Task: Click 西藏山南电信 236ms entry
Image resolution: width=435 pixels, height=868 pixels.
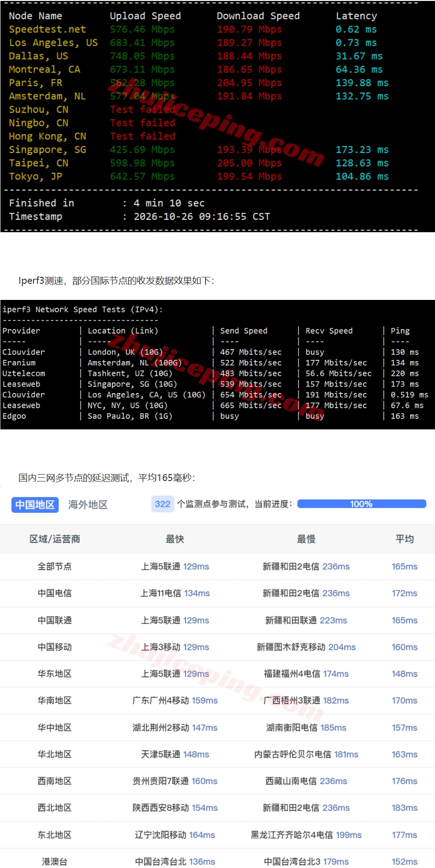Action: 306,781
